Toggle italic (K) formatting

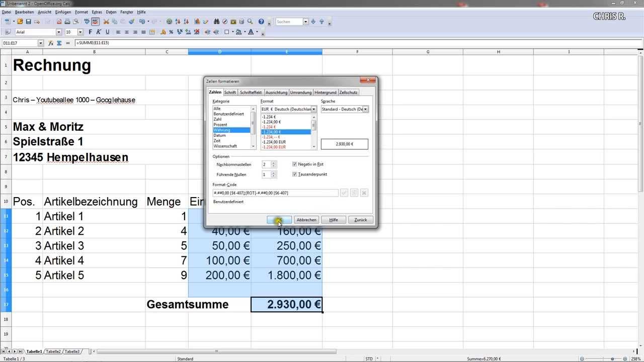point(98,32)
